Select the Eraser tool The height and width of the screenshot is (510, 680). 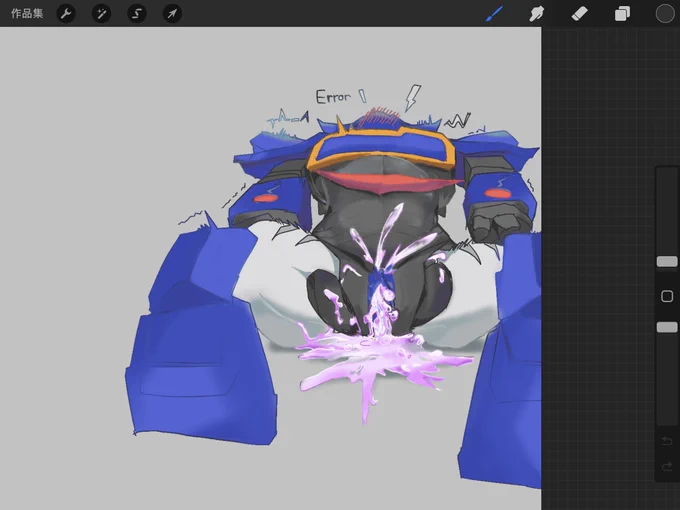click(580, 13)
